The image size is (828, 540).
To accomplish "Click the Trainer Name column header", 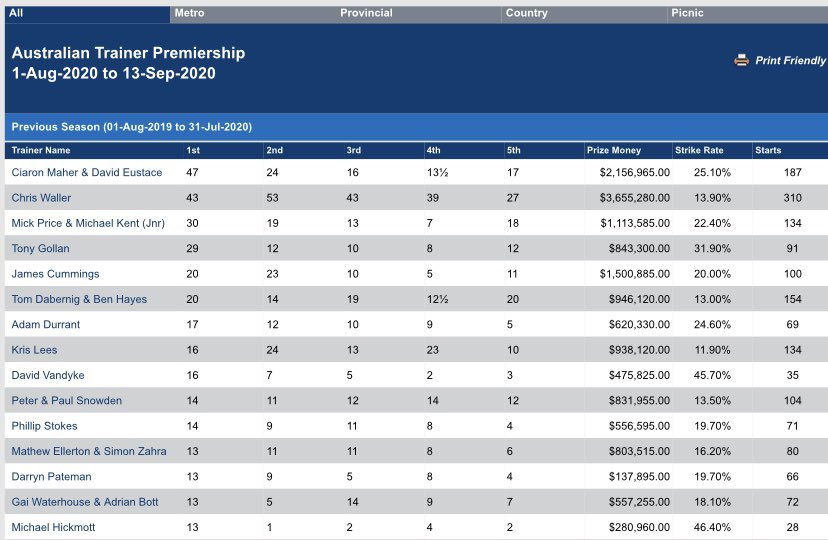I will click(41, 150).
